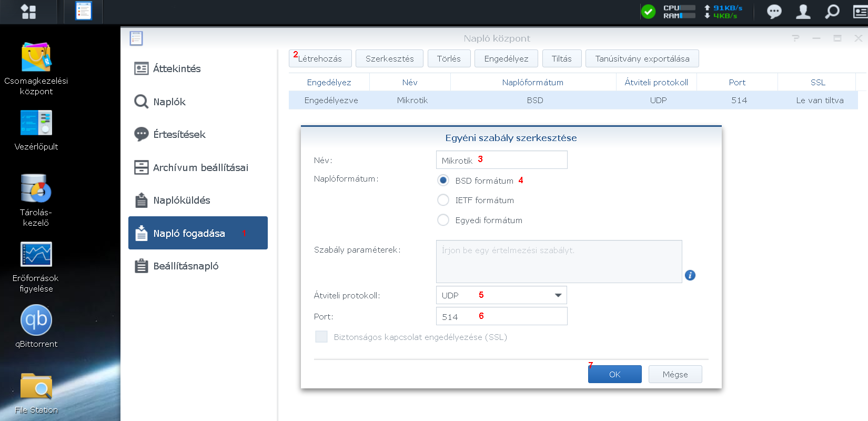Open File Station from the desktop

[36, 387]
